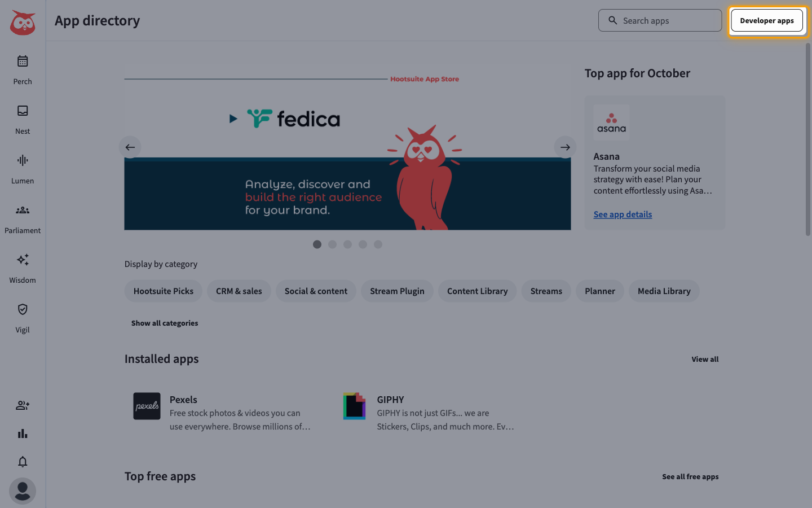Open the Nest inbox icon
812x508 pixels.
[x=23, y=111]
